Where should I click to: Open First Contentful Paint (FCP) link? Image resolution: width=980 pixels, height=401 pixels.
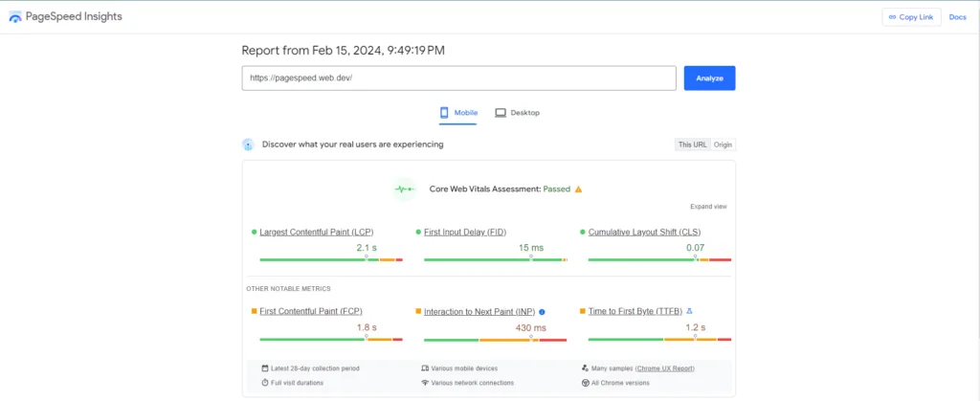(x=311, y=311)
